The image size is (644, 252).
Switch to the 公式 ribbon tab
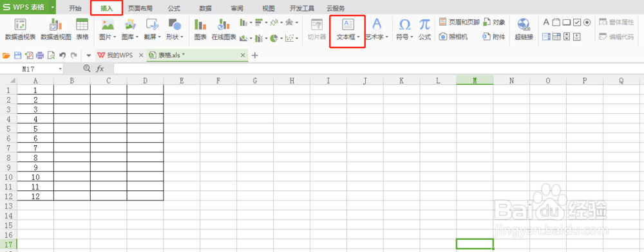click(x=174, y=8)
